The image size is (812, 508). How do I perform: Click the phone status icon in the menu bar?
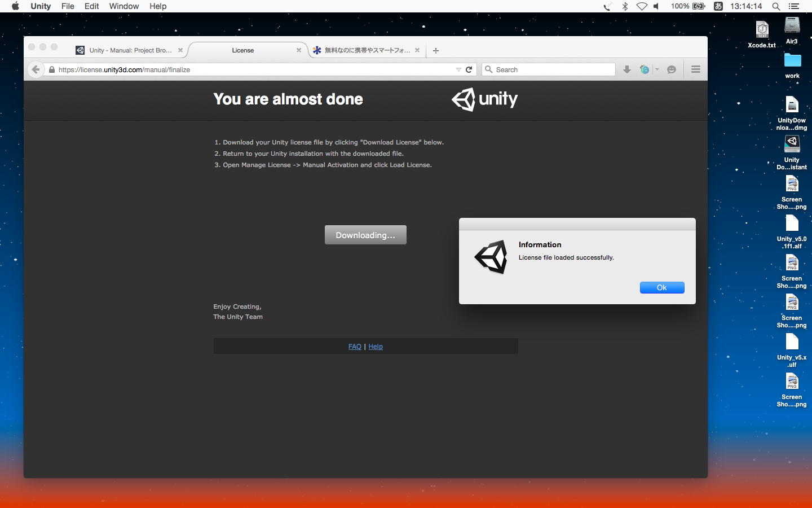(x=607, y=6)
